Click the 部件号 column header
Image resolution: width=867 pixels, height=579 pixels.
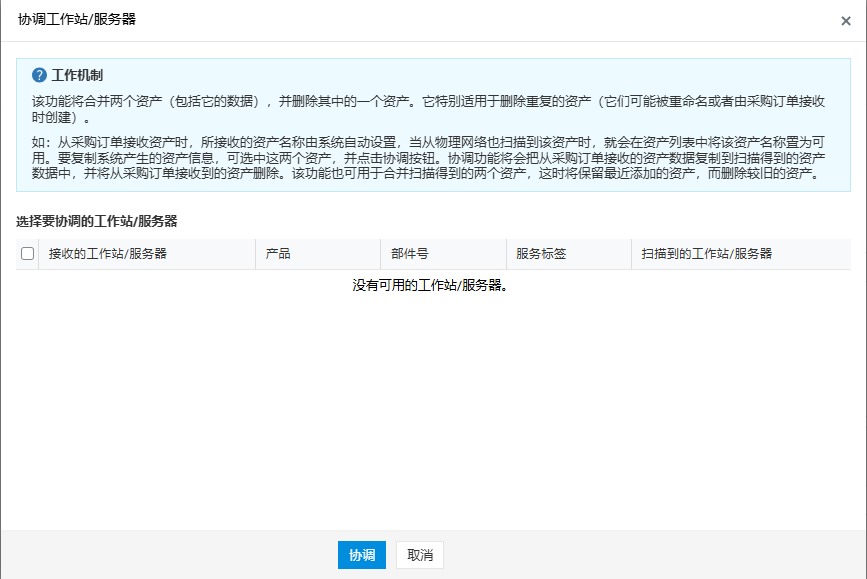pyautogui.click(x=410, y=254)
